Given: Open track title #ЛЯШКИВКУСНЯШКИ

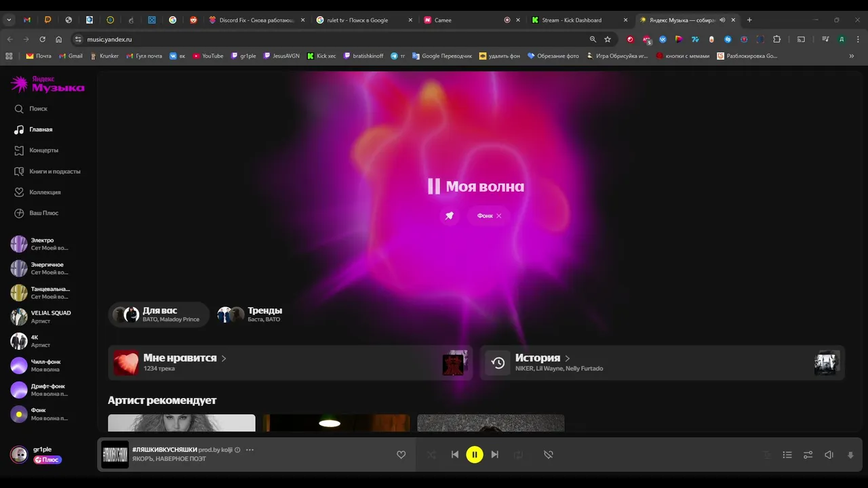Looking at the screenshot, I should click(164, 449).
